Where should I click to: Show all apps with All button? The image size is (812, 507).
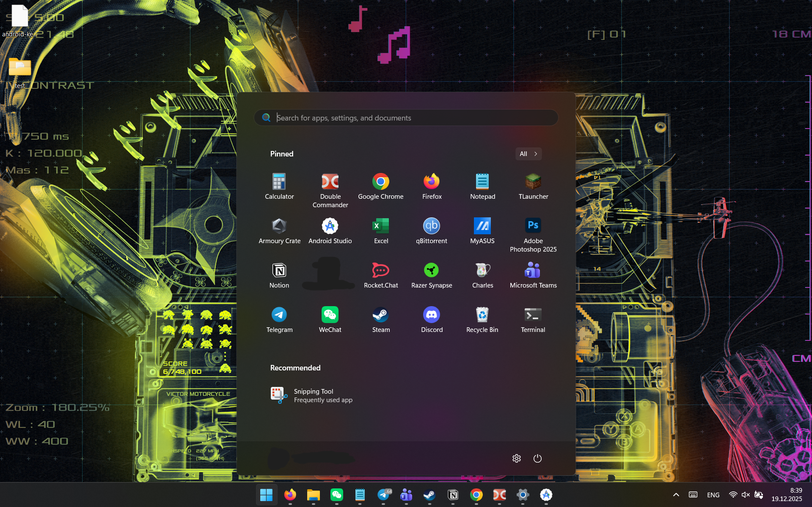tap(528, 154)
